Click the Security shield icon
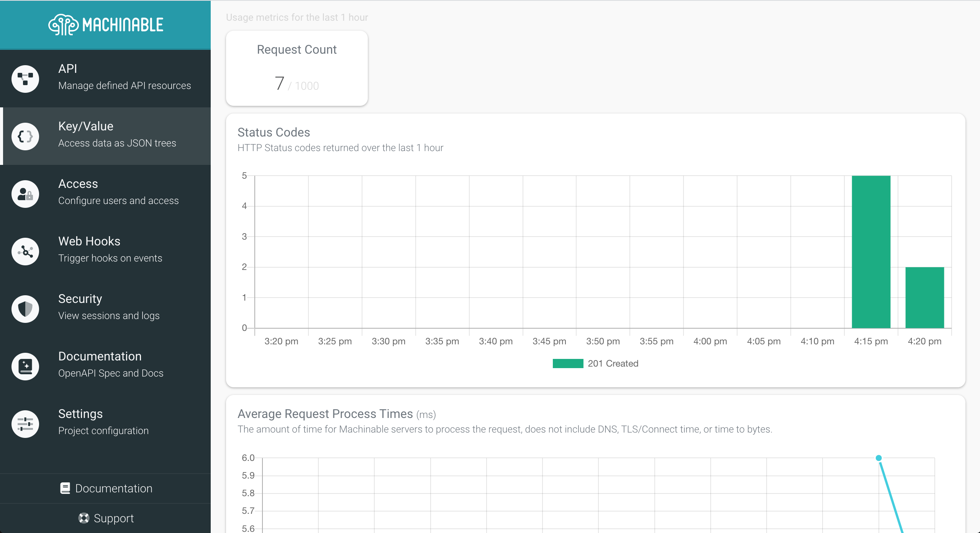Screen dimensions: 980x533 pyautogui.click(x=25, y=309)
